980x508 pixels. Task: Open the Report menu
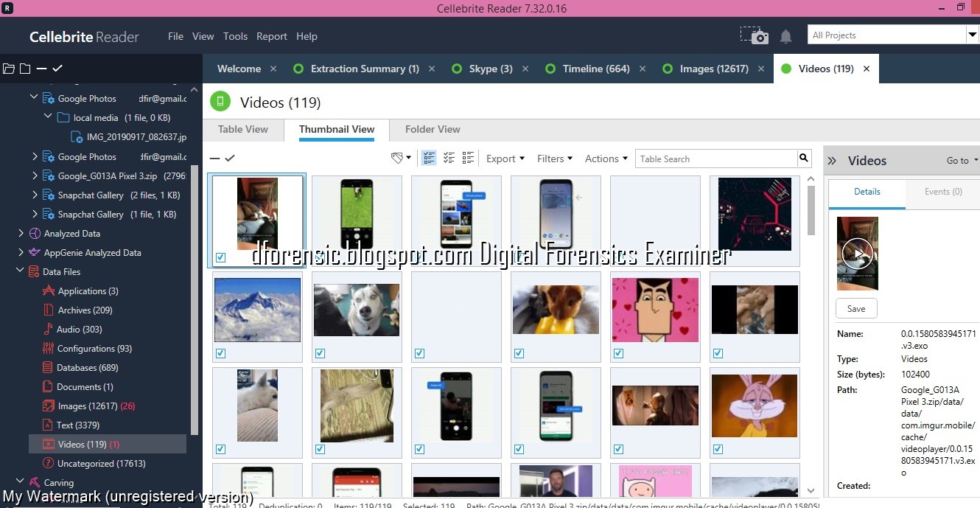(272, 36)
